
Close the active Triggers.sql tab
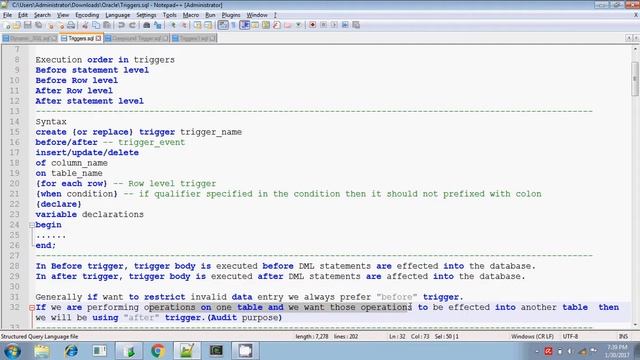(x=98, y=38)
